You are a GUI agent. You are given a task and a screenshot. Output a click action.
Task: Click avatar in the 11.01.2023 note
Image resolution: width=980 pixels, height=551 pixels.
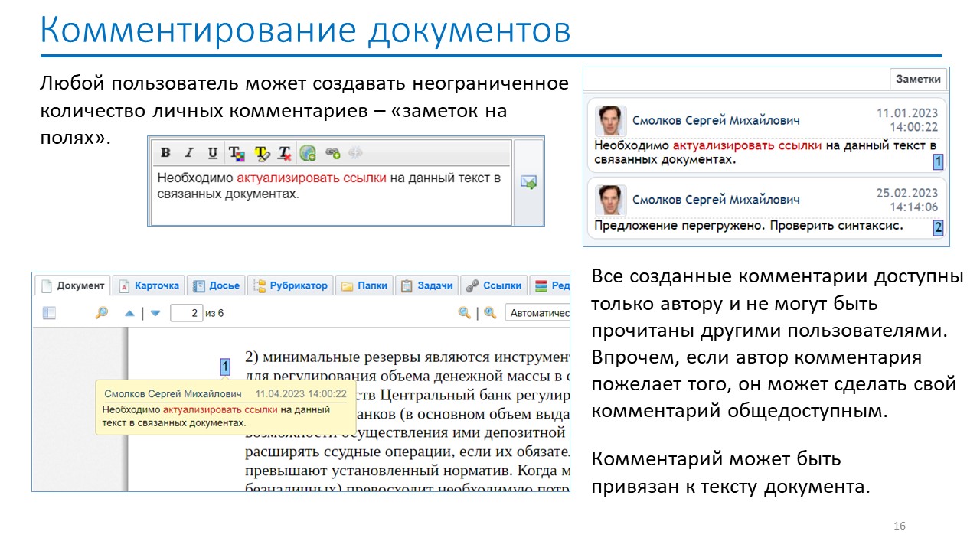coord(611,121)
